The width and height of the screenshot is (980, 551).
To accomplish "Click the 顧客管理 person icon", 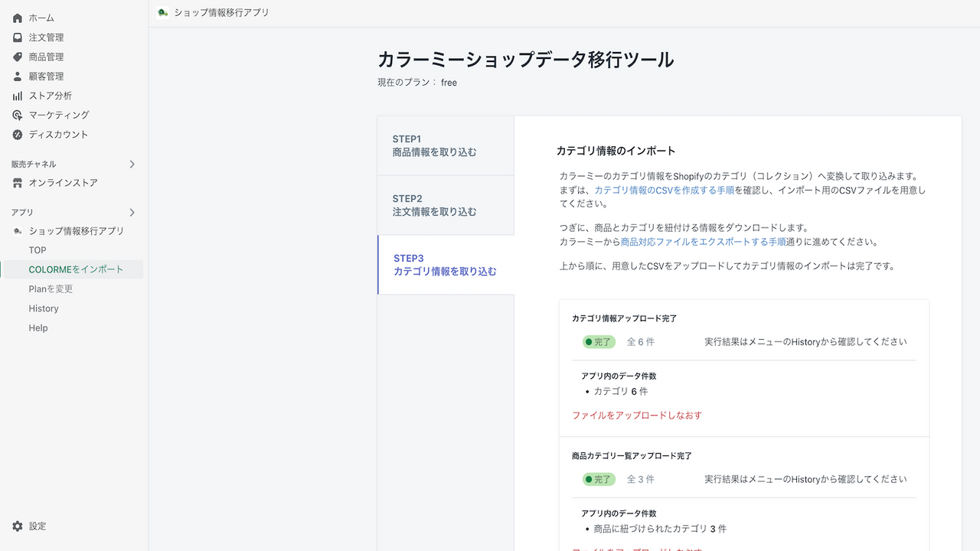I will click(x=18, y=77).
